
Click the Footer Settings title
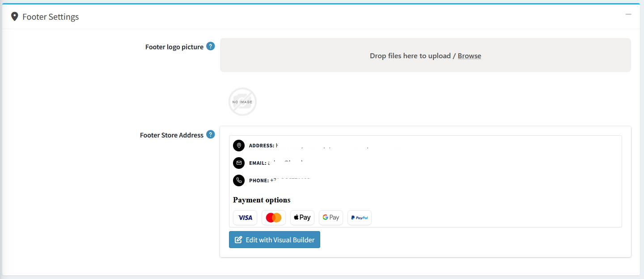pyautogui.click(x=51, y=17)
